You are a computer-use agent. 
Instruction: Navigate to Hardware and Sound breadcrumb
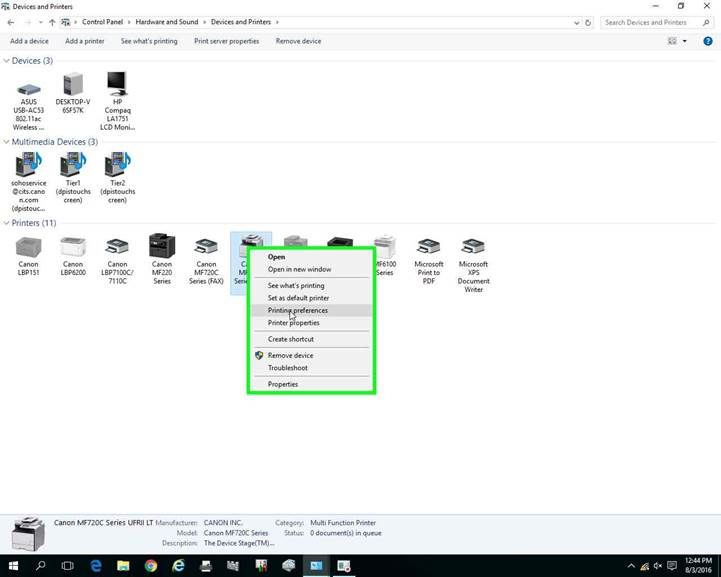click(x=167, y=22)
